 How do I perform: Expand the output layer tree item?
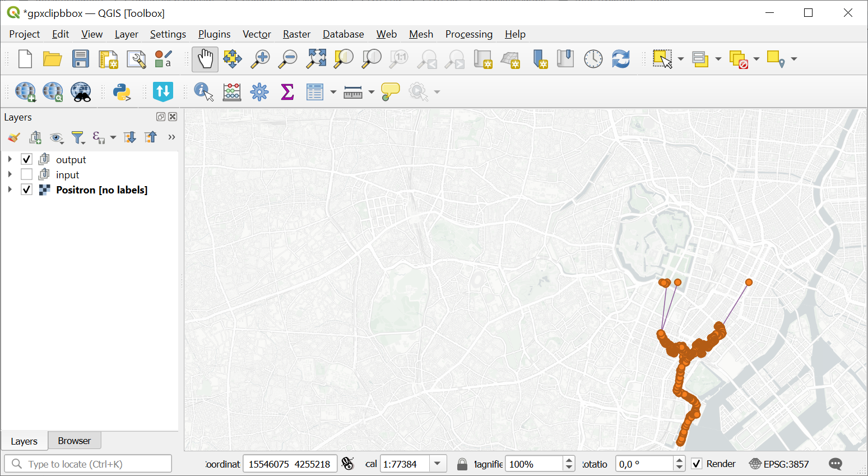pos(10,159)
